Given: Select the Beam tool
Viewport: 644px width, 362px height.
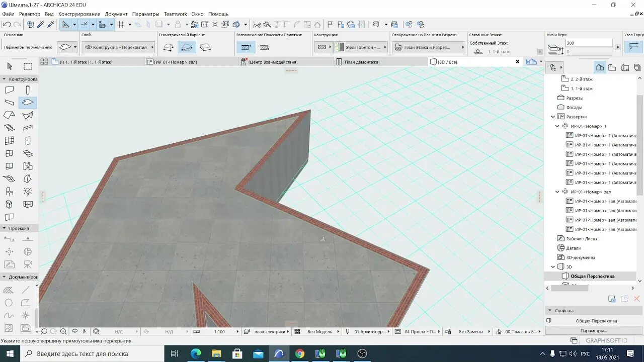Looking at the screenshot, I should coord(9,103).
